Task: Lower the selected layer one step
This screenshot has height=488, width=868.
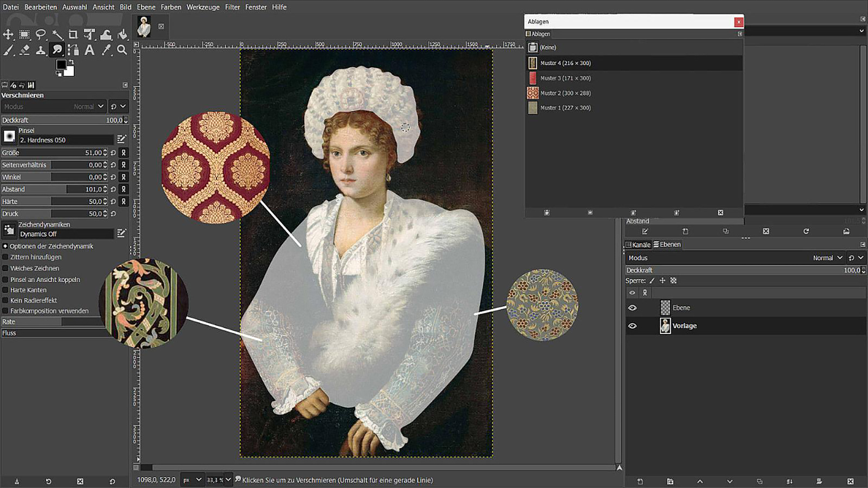Action: point(730,481)
